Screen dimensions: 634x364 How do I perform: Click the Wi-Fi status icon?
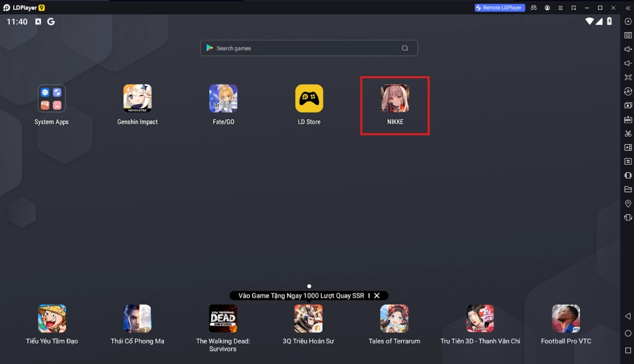click(x=589, y=21)
